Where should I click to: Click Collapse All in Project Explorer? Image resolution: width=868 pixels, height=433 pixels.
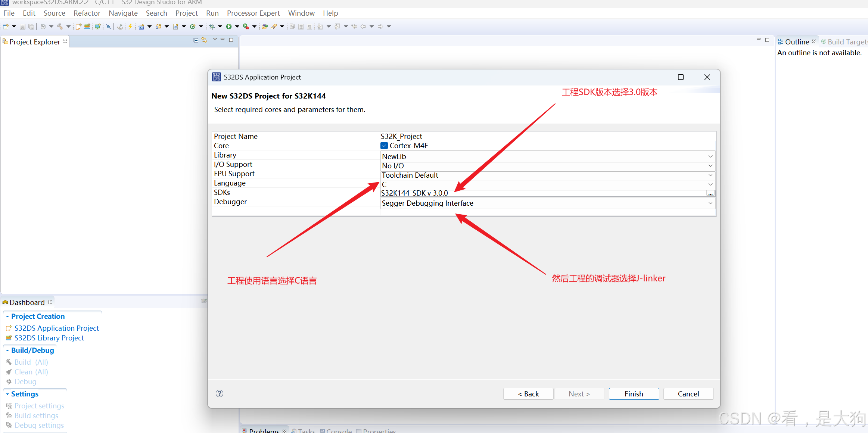[x=196, y=40]
